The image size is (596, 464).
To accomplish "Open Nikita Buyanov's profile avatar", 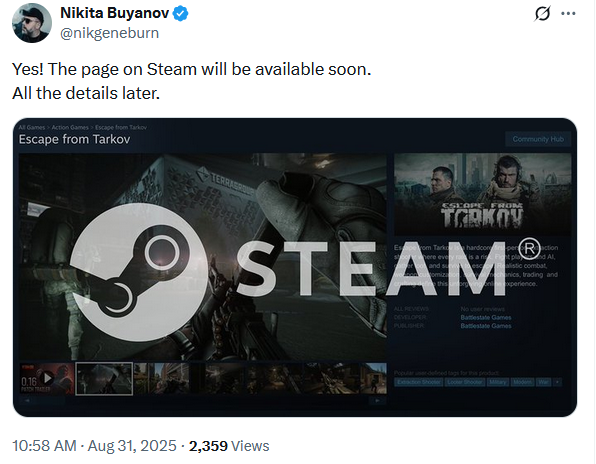I will [32, 23].
